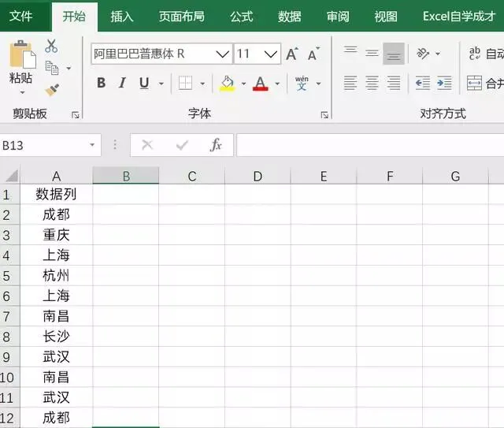Select column A header
This screenshot has height=428, width=504.
click(56, 176)
